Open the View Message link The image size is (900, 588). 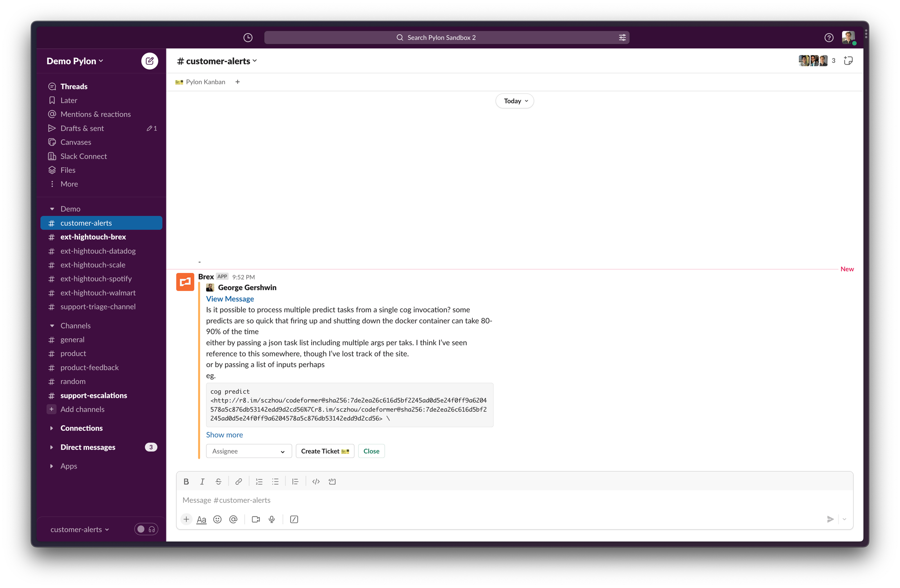pos(230,299)
